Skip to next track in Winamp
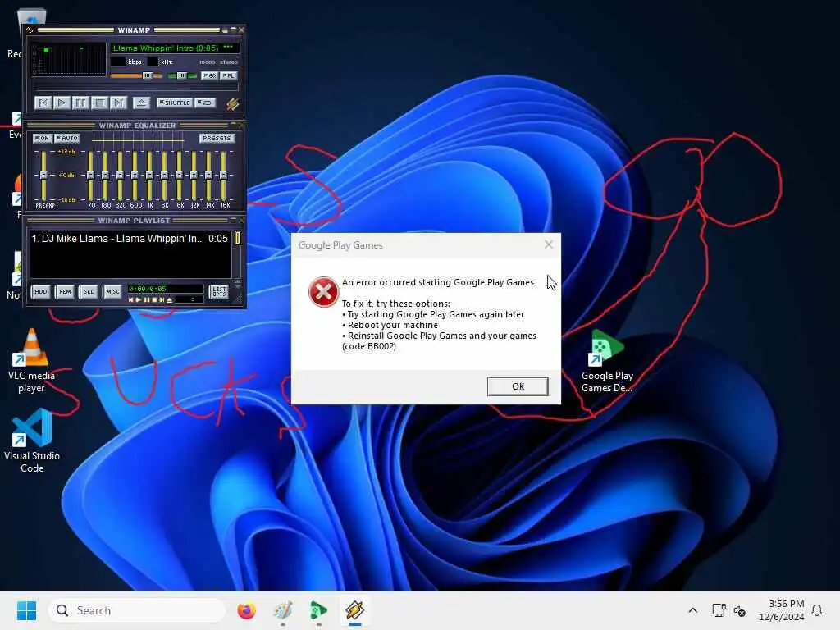 tap(118, 103)
